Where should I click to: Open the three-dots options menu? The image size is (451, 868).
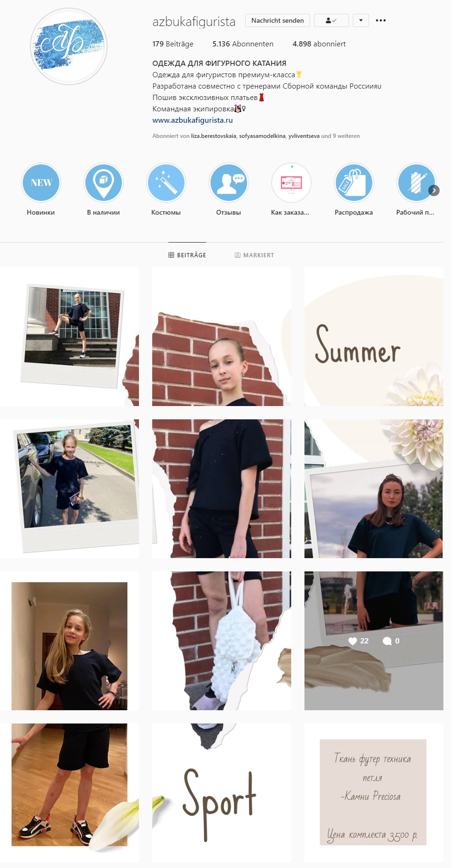tap(381, 20)
